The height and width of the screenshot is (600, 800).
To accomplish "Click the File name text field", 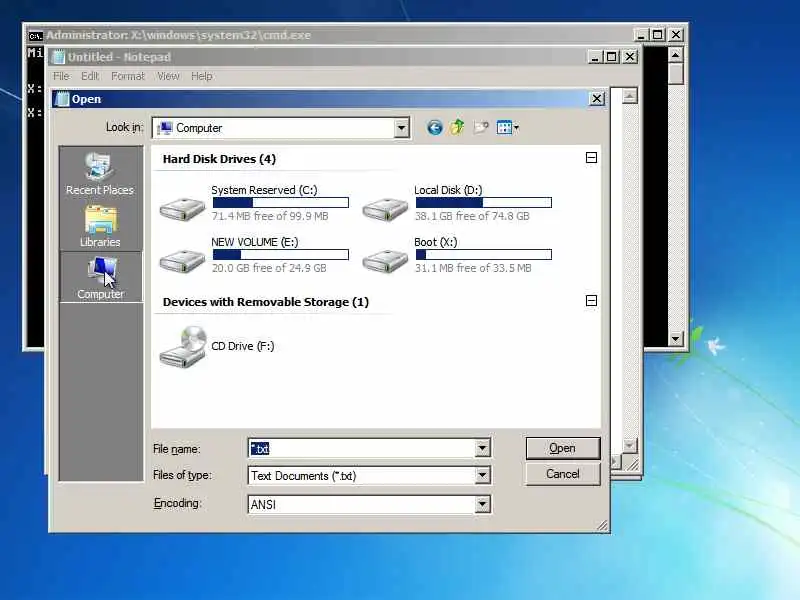I will tap(362, 448).
